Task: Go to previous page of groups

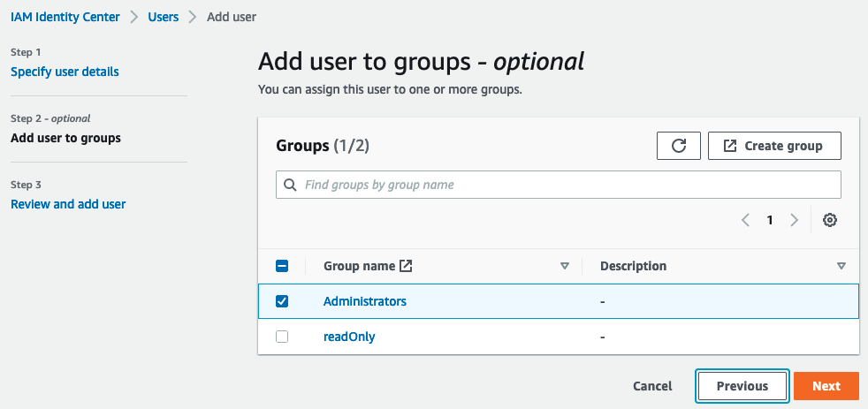Action: [x=745, y=220]
